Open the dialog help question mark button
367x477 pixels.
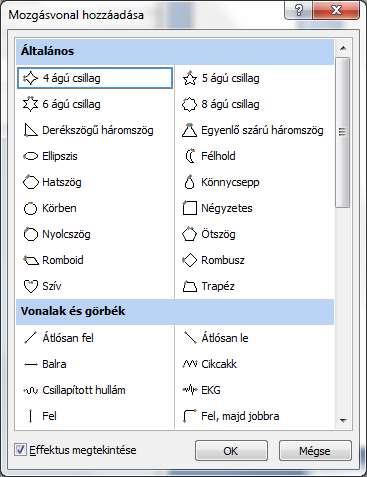[299, 10]
